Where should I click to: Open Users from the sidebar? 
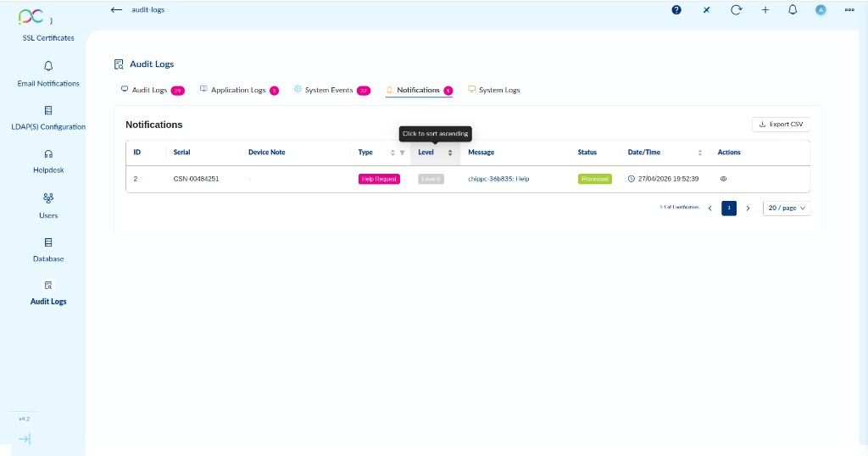(48, 206)
